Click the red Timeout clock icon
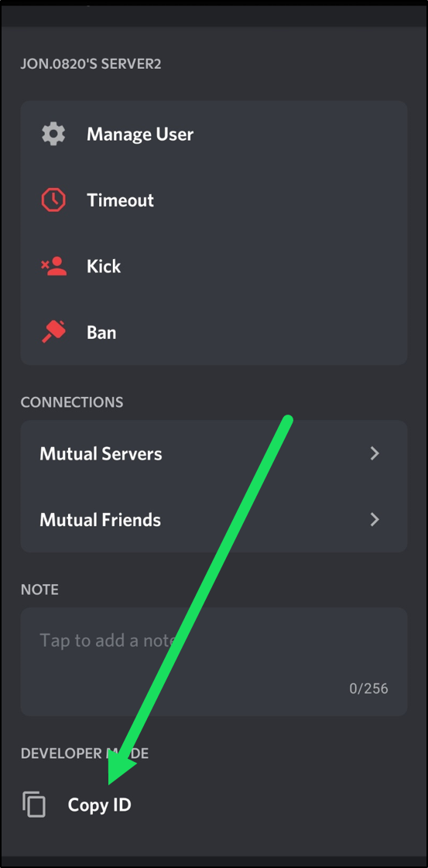This screenshot has width=428, height=868. pyautogui.click(x=53, y=200)
